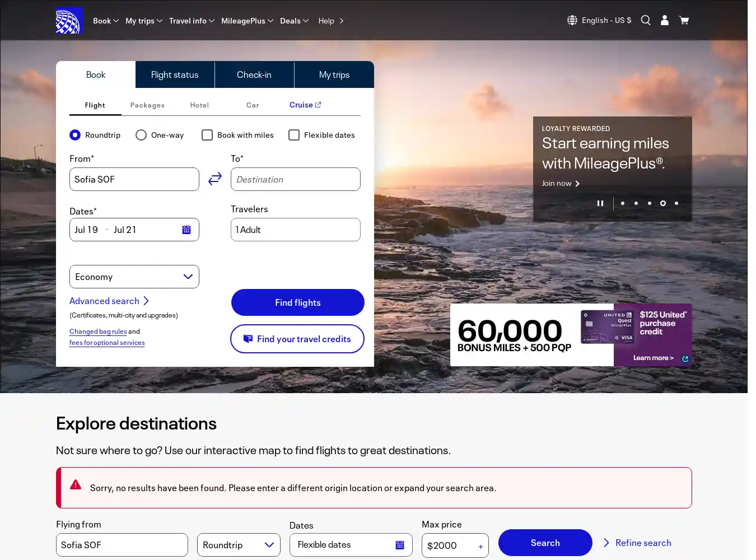Screen dimensions: 756x560
Task: Click the From field showing Sofia SOF
Action: (x=134, y=179)
